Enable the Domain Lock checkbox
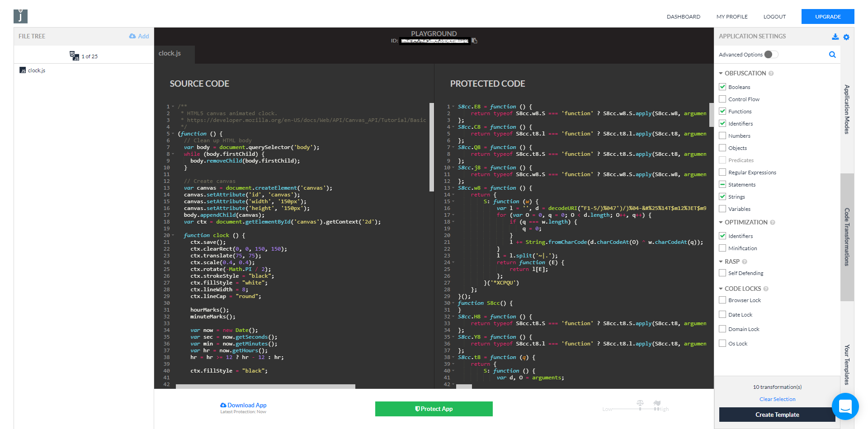Viewport: 868px width, 429px height. 722,329
